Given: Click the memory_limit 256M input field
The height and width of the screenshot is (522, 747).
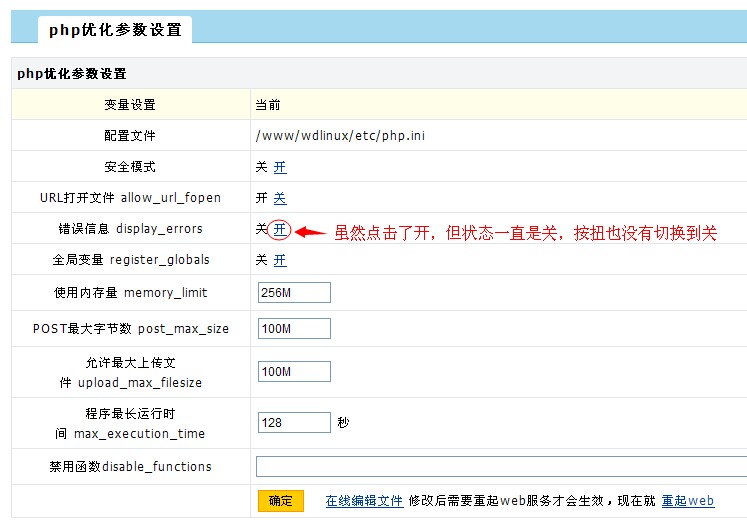Looking at the screenshot, I should pyautogui.click(x=294, y=292).
